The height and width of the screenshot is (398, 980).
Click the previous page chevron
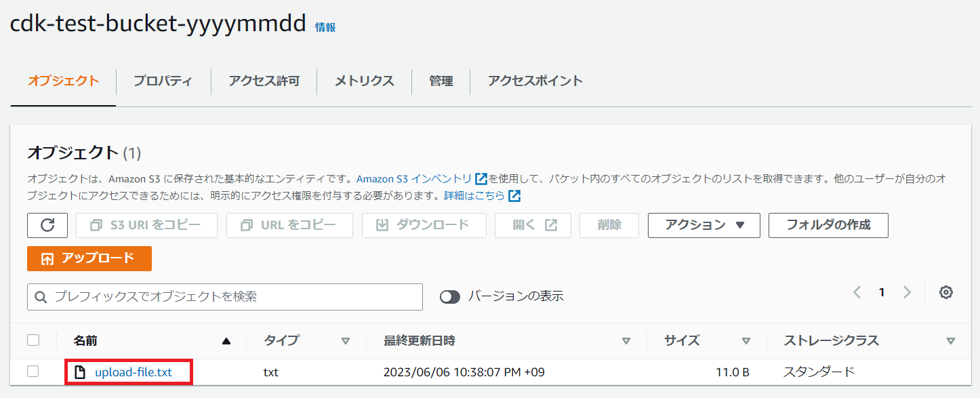point(857,292)
